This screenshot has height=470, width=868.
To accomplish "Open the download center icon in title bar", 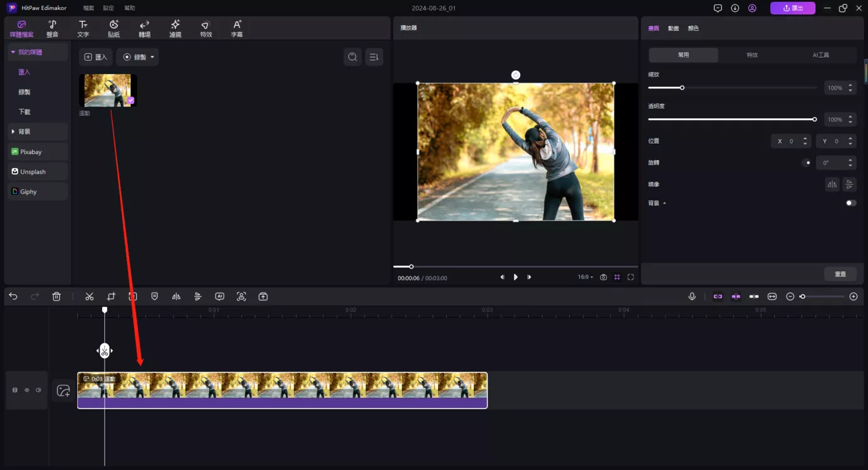I will pos(735,8).
